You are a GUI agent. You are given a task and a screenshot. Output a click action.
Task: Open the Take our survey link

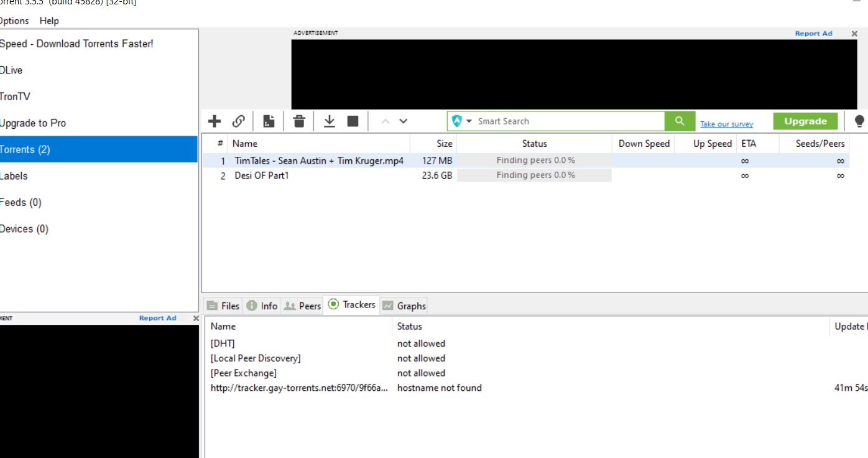pyautogui.click(x=726, y=124)
